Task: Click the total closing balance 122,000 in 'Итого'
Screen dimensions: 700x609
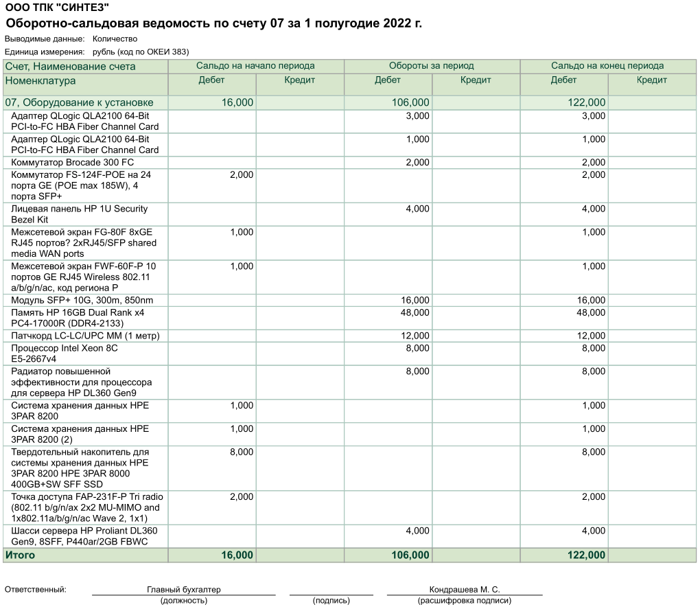Action: 586,555
